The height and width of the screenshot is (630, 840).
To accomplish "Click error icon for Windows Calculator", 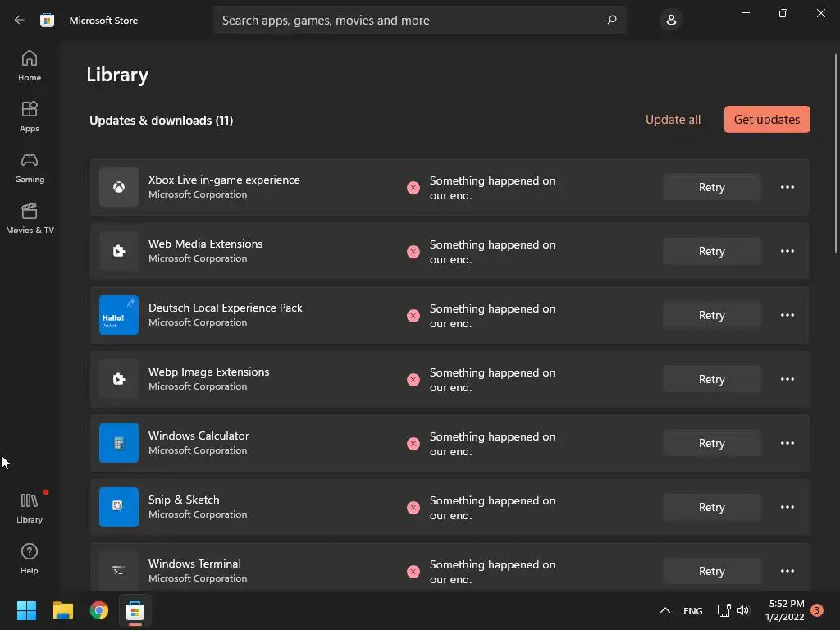I will 413,444.
